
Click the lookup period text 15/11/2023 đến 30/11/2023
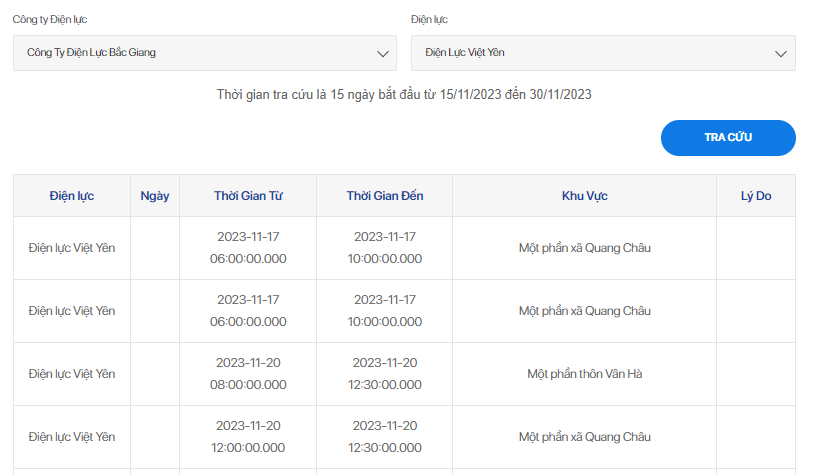[516, 95]
